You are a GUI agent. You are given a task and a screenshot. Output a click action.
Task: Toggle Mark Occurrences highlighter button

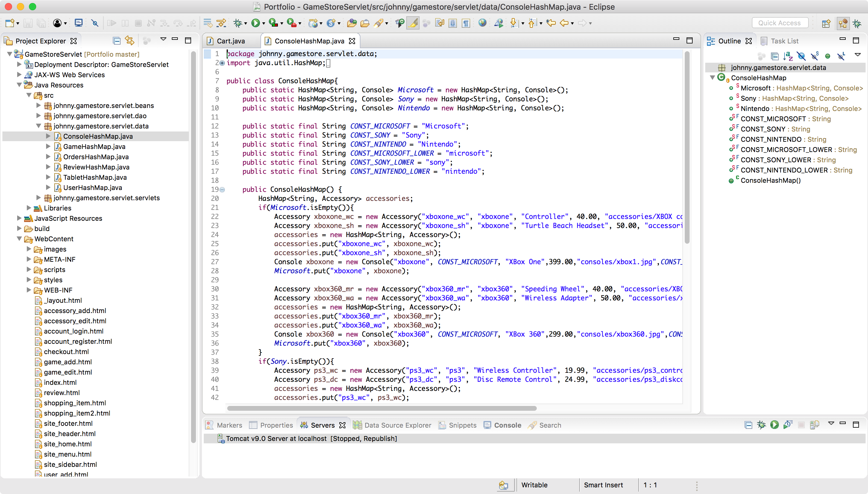[413, 23]
